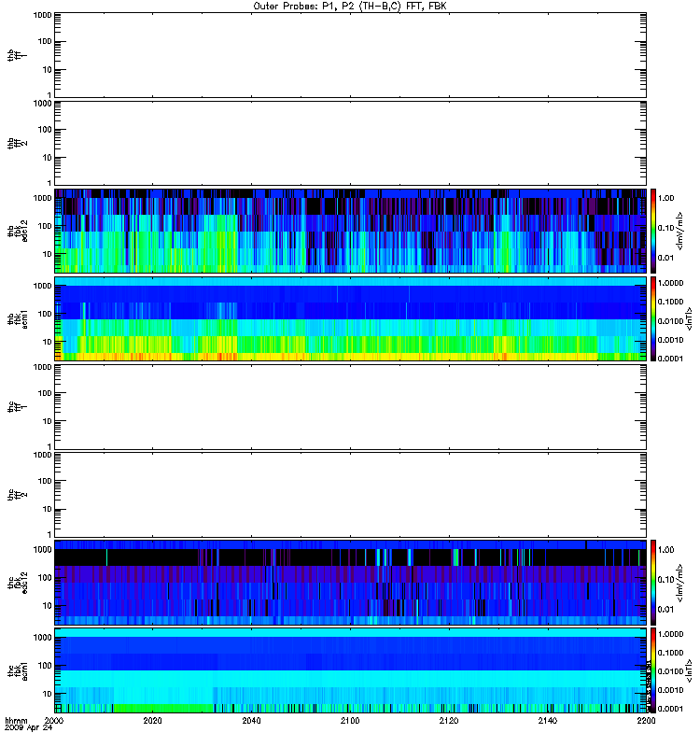Viewport: 700px width, 747px height.
Task: Select the thb fbk edc12 axis label
Action: click(18, 231)
